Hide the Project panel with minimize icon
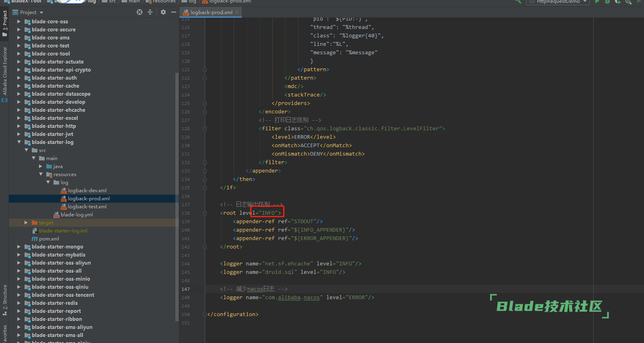 pos(174,12)
